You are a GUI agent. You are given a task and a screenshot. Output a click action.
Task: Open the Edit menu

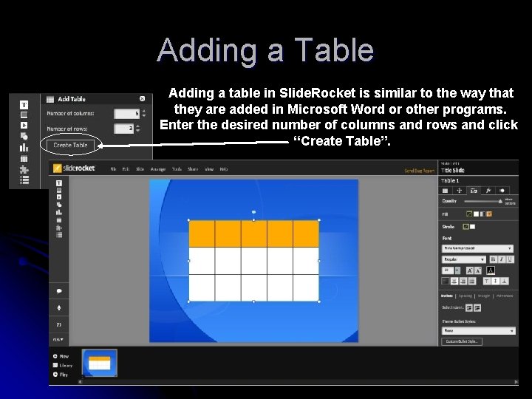126,169
